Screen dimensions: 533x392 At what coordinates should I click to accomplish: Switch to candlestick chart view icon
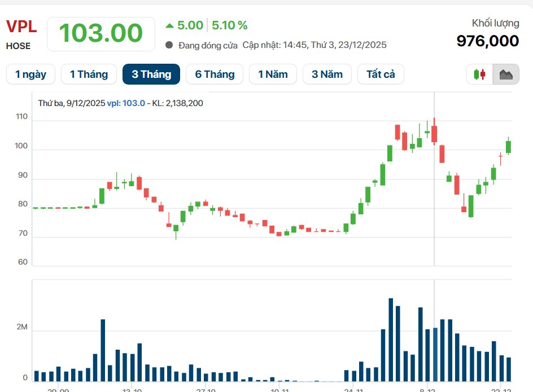(479, 74)
